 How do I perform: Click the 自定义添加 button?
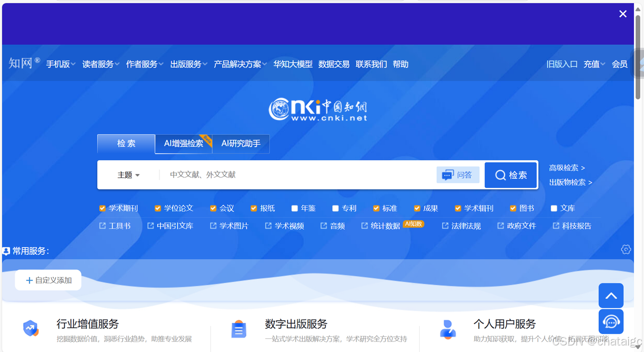click(48, 280)
